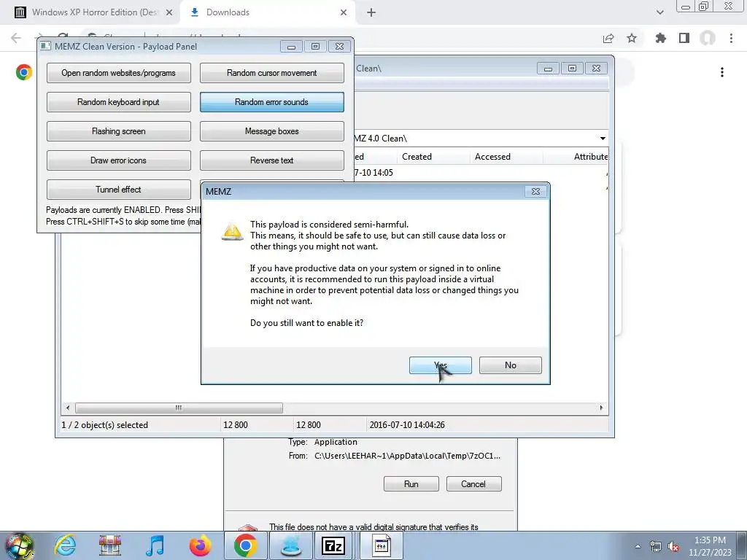Open muted volume tray icon

(673, 546)
